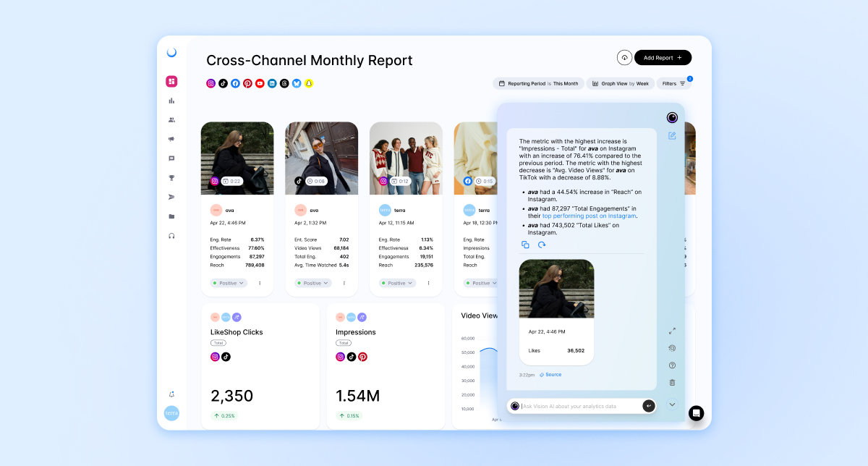Click the Total tag on LikeShop Clicks card
The width and height of the screenshot is (868, 466).
coord(218,343)
